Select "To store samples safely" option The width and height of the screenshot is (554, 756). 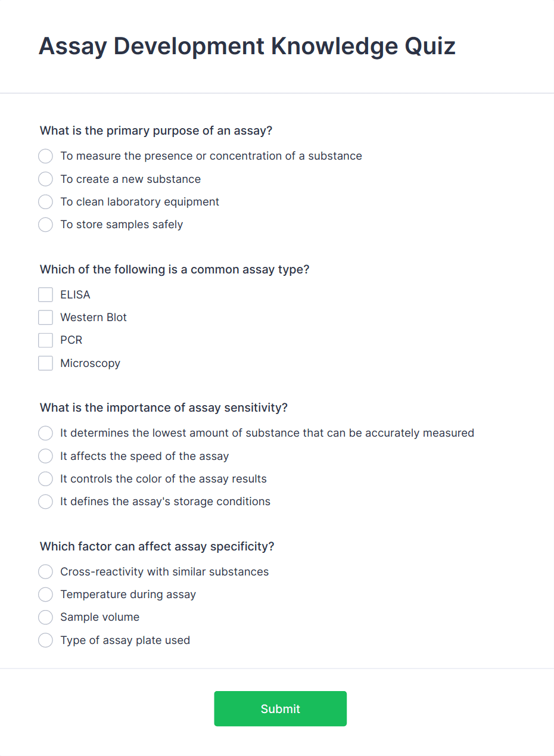[x=45, y=225]
